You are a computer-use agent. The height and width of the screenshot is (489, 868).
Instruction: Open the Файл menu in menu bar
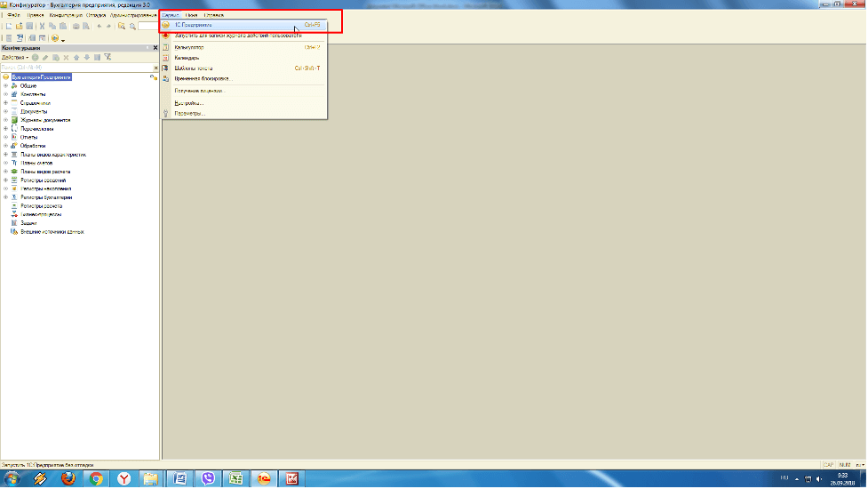tap(14, 15)
